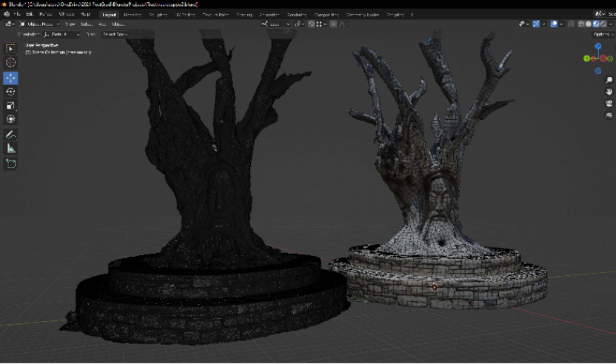Screen dimensions: 616x364
Task: Switch to the Layout workspace tab
Action: click(110, 15)
